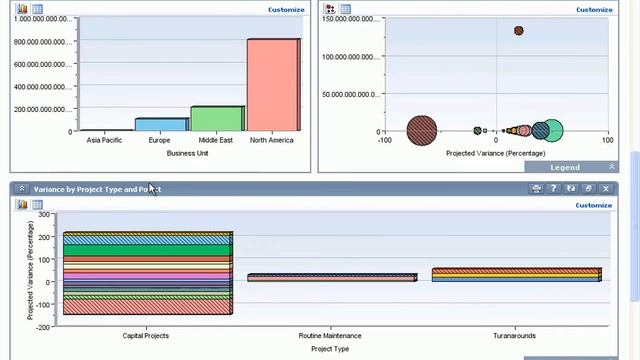Click the 'Capital Projects' axis label
Screen dimensions: 640x360
click(146, 336)
